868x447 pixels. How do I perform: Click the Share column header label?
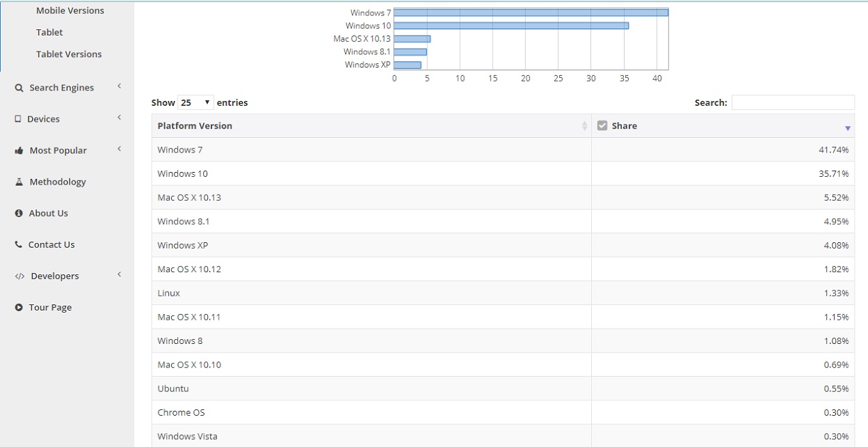(625, 126)
